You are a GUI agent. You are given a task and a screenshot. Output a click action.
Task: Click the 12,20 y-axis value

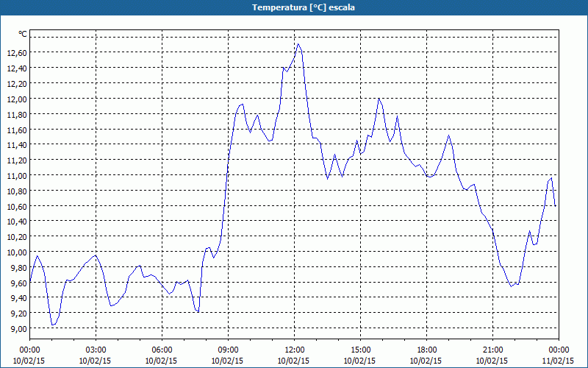(17, 83)
